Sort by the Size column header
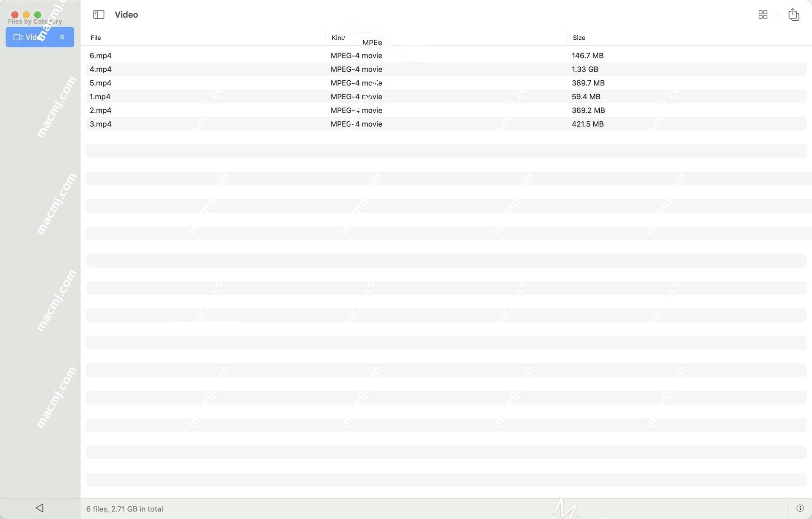The image size is (812, 519). (579, 38)
